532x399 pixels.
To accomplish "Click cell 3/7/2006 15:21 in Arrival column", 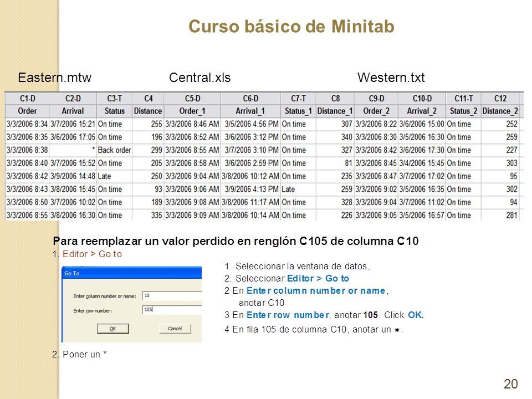I will 73,124.
